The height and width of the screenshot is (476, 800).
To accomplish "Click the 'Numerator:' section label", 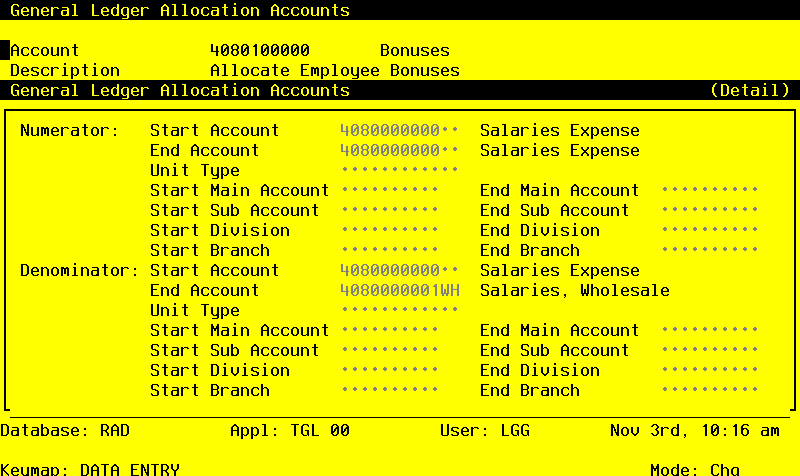I will click(x=69, y=131).
